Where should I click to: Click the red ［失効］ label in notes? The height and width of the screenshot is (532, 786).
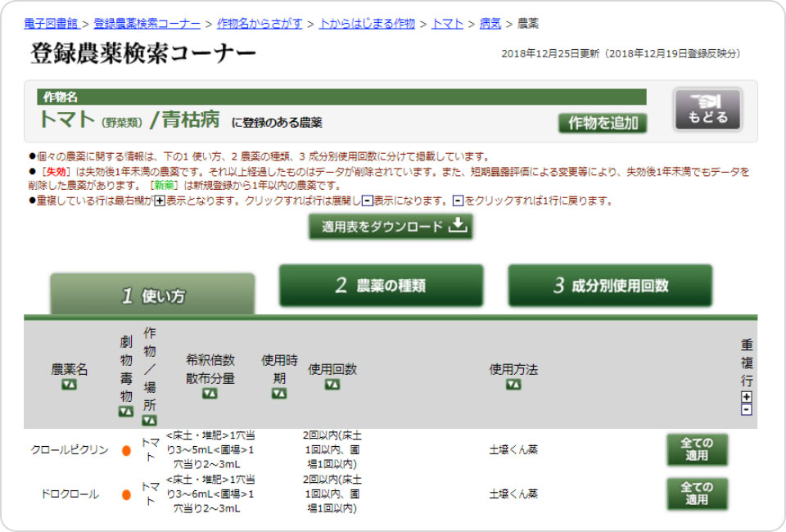pos(55,172)
